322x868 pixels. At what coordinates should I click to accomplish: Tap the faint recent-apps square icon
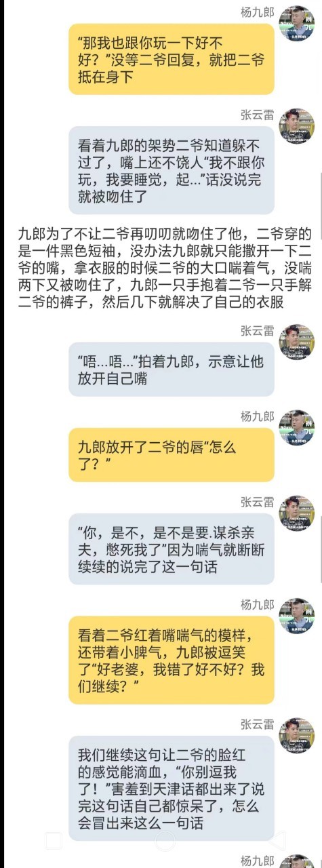[x=55, y=842]
